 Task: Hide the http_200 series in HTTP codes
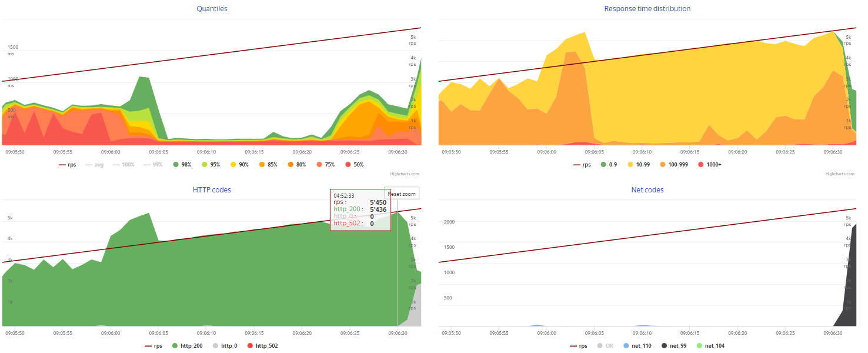coord(187,346)
